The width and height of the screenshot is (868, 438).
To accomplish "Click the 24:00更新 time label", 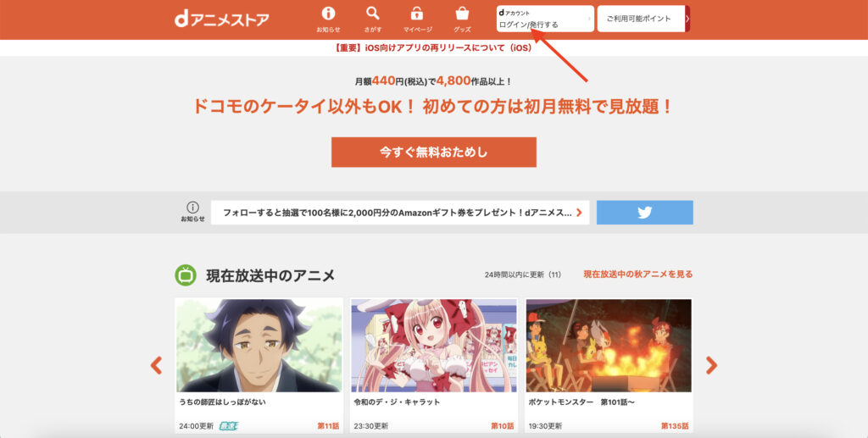I will click(x=196, y=426).
